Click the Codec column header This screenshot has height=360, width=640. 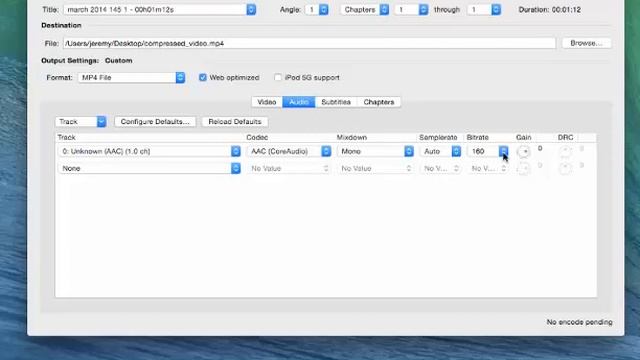tap(289, 138)
